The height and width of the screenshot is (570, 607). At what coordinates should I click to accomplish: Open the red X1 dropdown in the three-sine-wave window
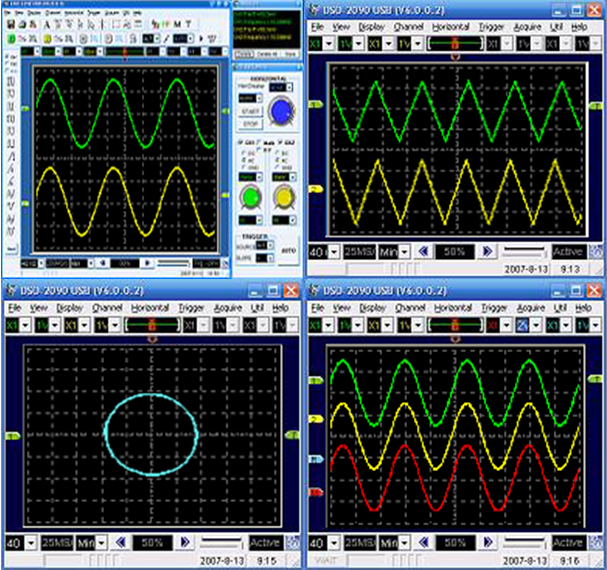click(x=506, y=325)
